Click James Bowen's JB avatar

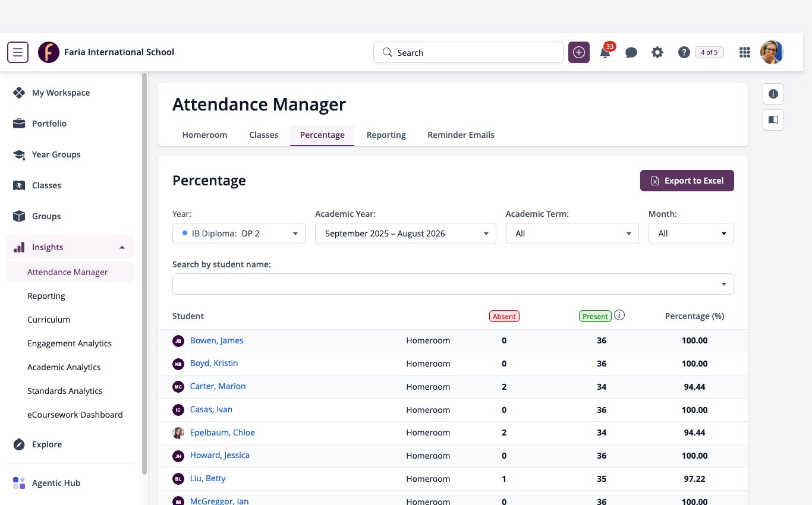pos(178,341)
